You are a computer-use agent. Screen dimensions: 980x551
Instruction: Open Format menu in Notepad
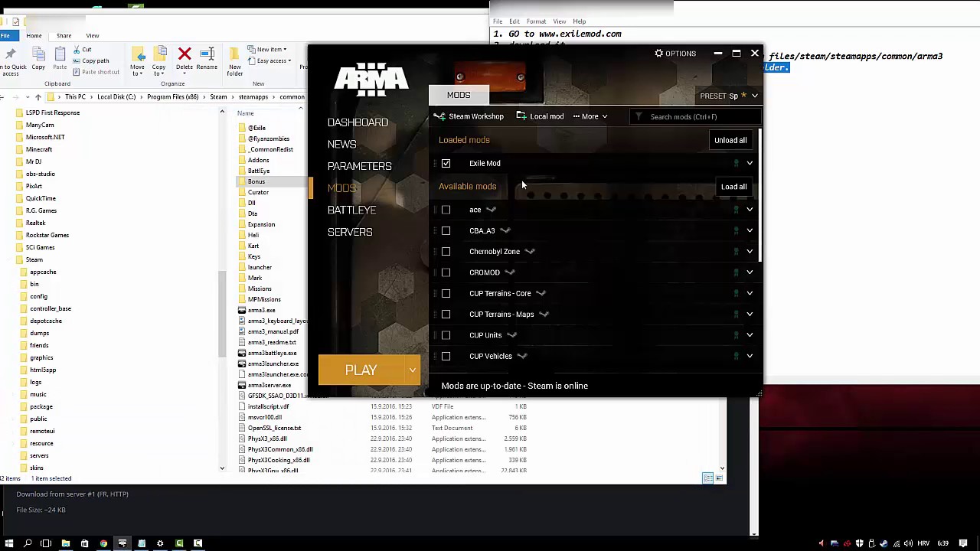click(536, 21)
